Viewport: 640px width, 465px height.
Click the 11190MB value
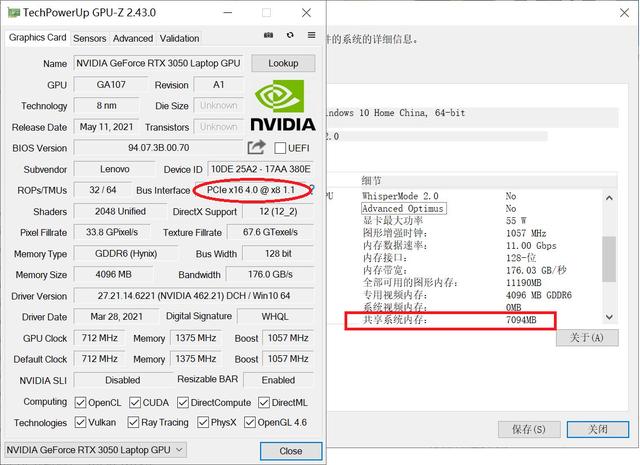point(524,283)
